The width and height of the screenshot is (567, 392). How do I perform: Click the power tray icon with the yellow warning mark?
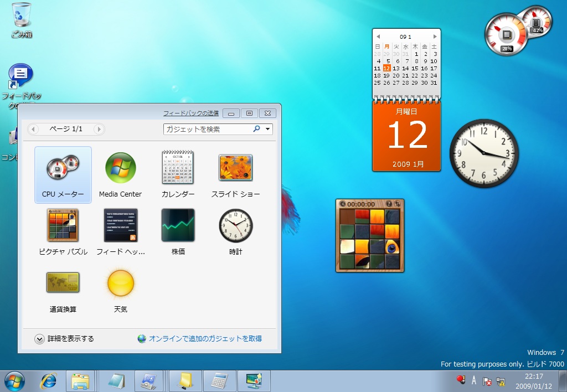coord(501,381)
